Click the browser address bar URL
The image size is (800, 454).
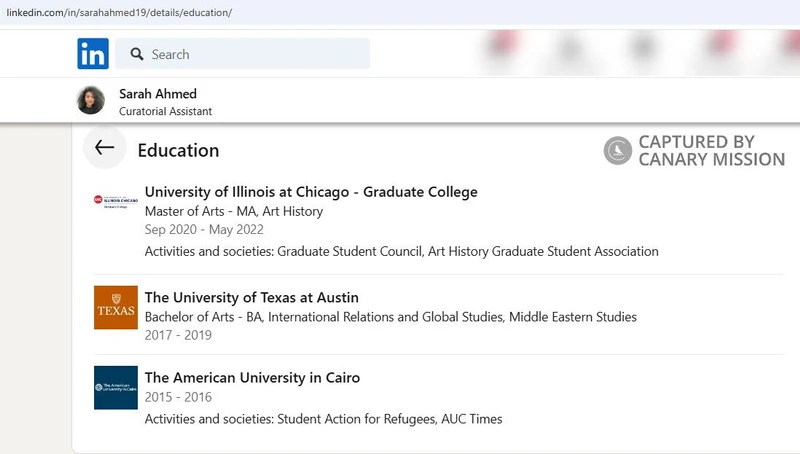[119, 12]
